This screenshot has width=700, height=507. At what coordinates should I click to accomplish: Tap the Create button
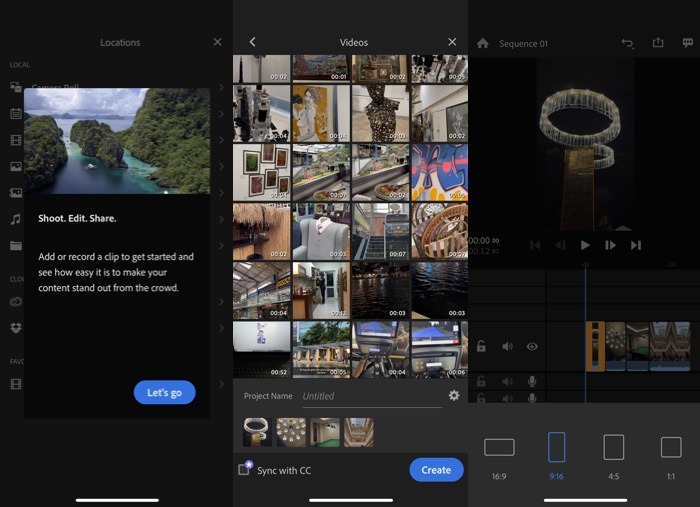436,470
